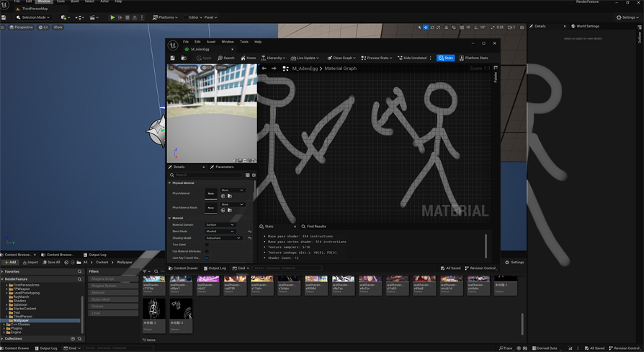Click Hide Unrelated in material toolbar
Image resolution: width=644 pixels, height=352 pixels.
pyautogui.click(x=413, y=58)
